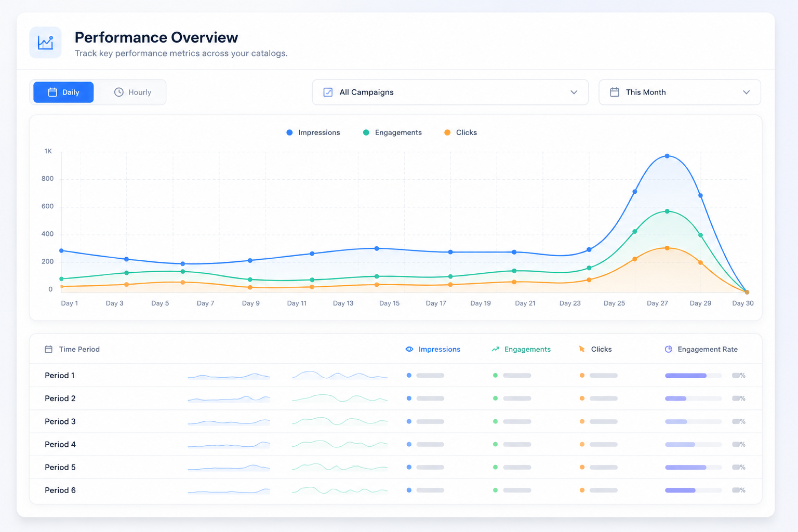The width and height of the screenshot is (798, 532).
Task: Click the cursor icon beside Clicks column
Action: click(x=582, y=349)
